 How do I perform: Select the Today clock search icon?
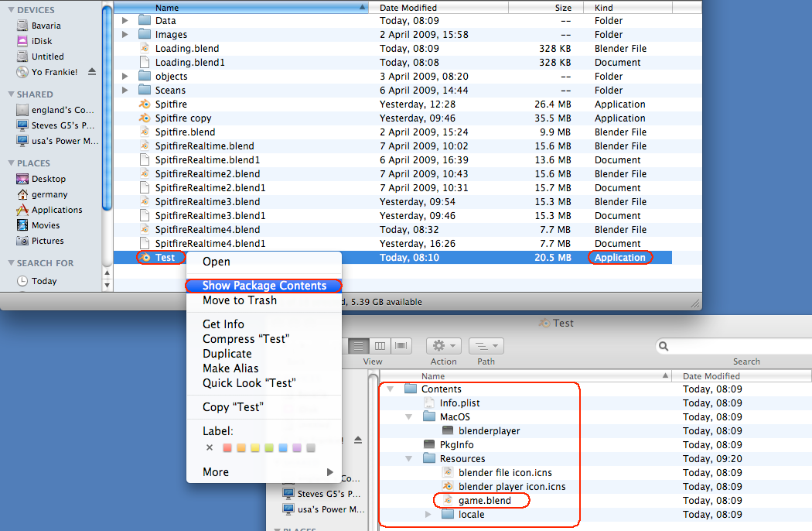click(x=22, y=281)
